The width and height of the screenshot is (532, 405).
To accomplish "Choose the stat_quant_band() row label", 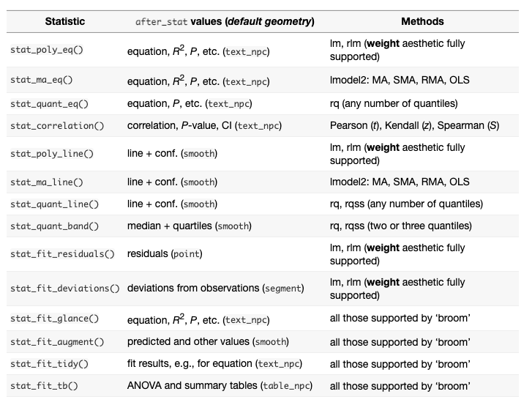I will (x=55, y=226).
